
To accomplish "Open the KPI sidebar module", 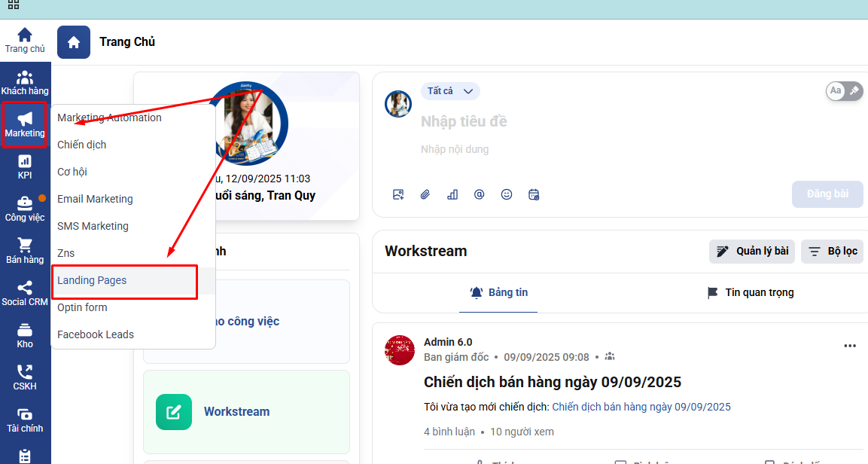I will tap(25, 167).
